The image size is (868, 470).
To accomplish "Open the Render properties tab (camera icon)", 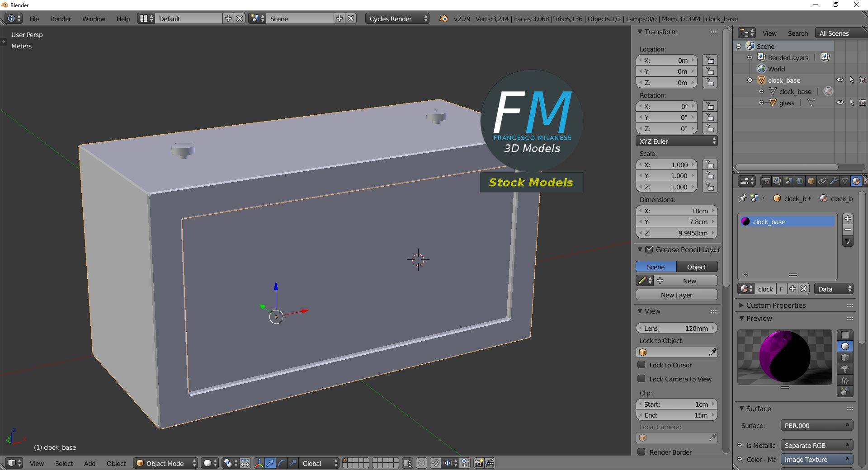I will point(765,181).
